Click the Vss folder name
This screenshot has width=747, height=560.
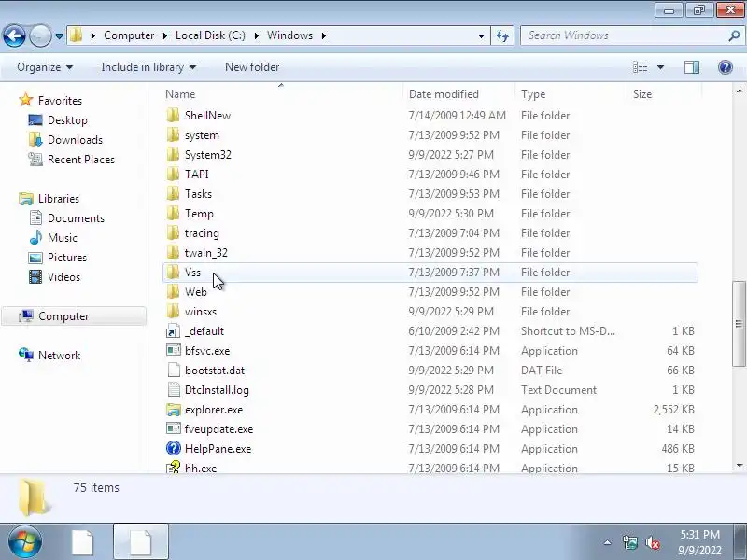(x=192, y=273)
